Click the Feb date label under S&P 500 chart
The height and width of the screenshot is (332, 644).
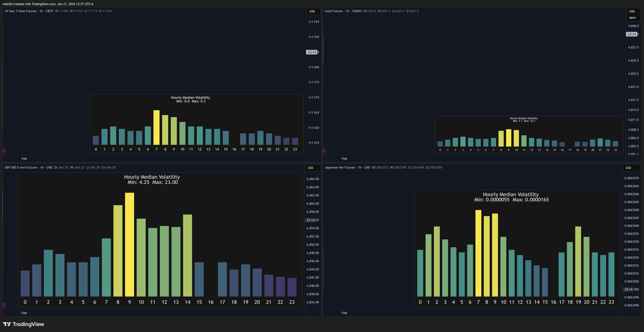click(x=24, y=313)
